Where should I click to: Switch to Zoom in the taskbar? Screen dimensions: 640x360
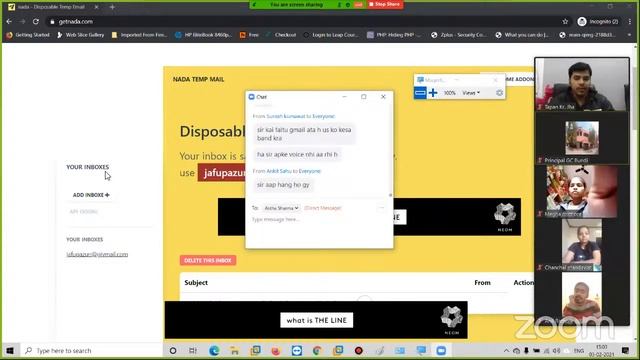[x=441, y=351]
